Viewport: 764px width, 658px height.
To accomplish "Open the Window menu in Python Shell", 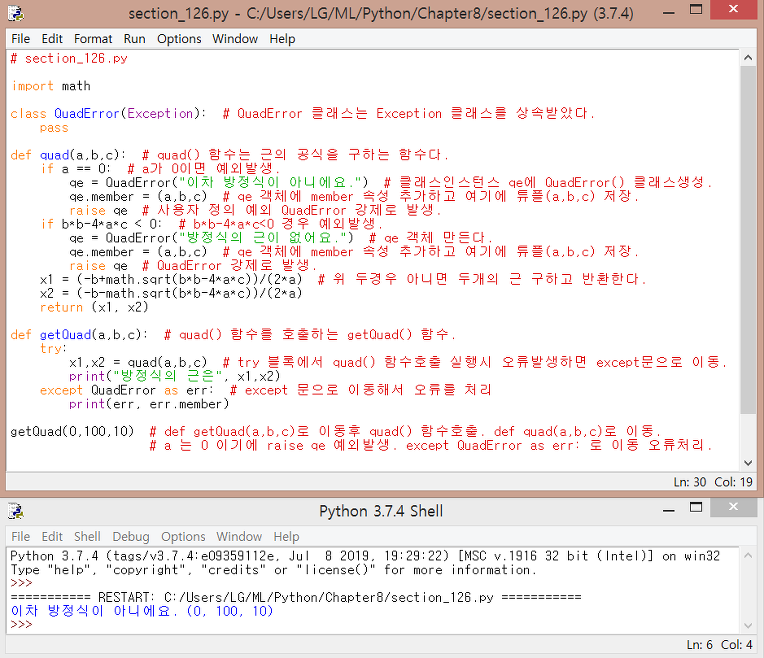I will [239, 537].
